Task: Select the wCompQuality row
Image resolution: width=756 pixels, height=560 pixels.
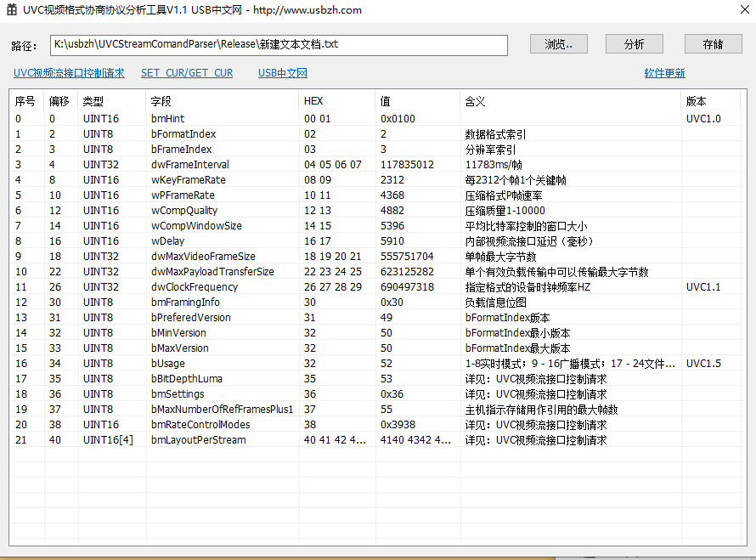Action: pyautogui.click(x=184, y=211)
